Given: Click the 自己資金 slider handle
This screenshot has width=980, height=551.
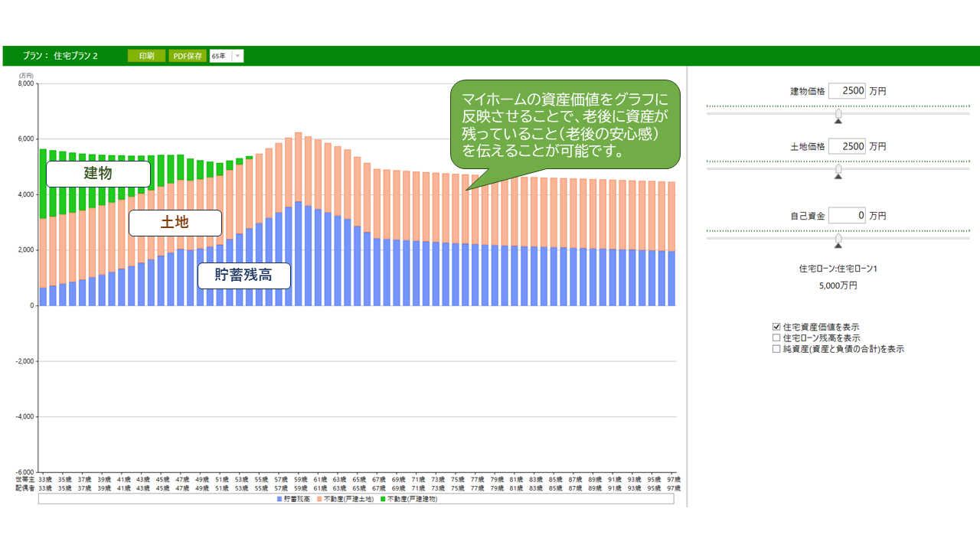Looking at the screenshot, I should (838, 240).
